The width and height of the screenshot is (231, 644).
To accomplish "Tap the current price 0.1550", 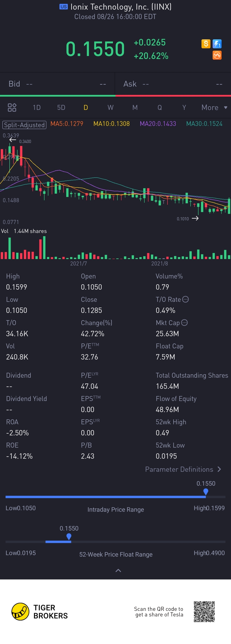I will click(x=95, y=49).
